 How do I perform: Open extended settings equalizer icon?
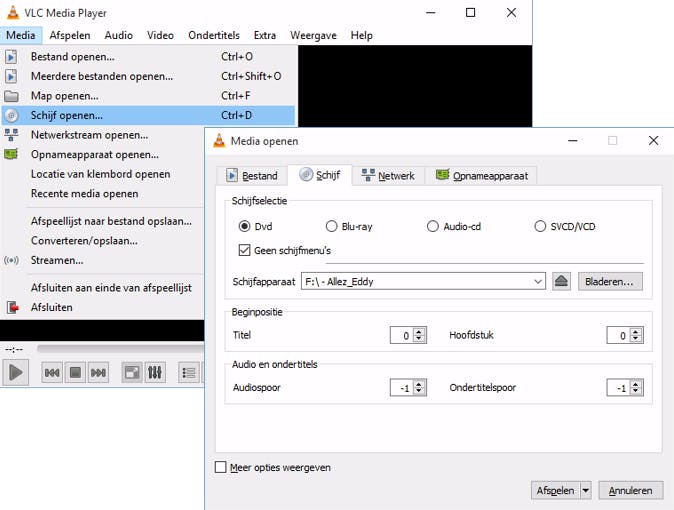[x=155, y=372]
